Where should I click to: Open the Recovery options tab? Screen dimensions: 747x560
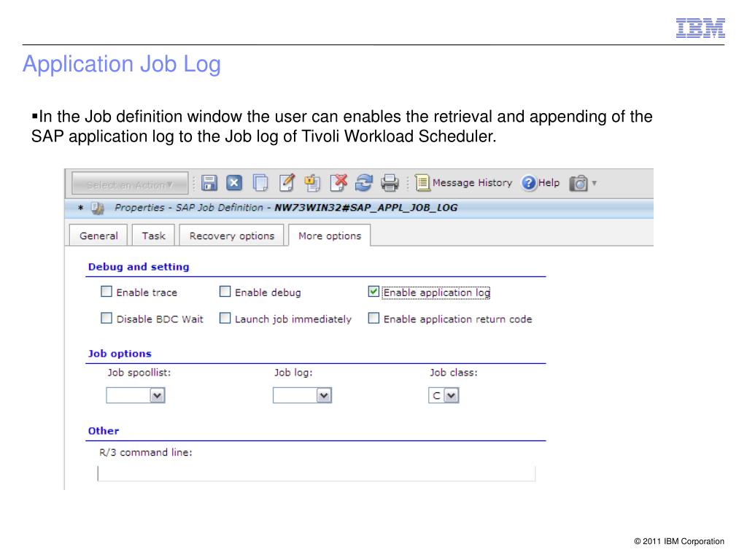(x=231, y=236)
